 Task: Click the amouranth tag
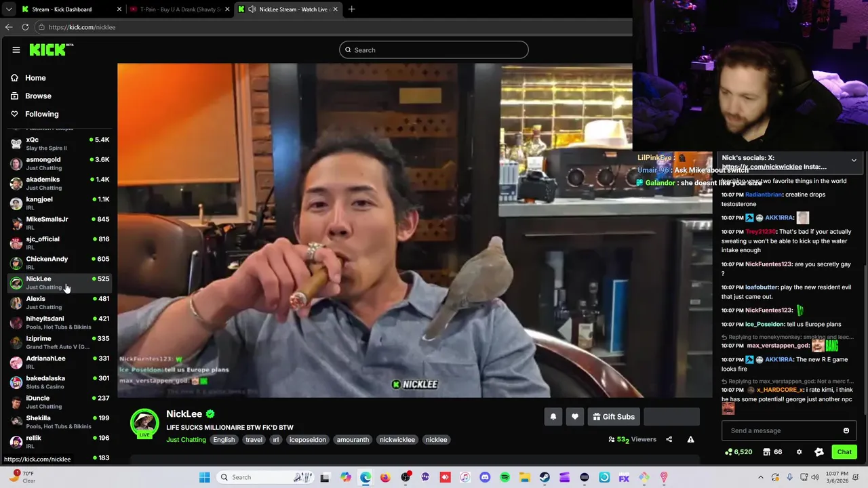tap(353, 440)
